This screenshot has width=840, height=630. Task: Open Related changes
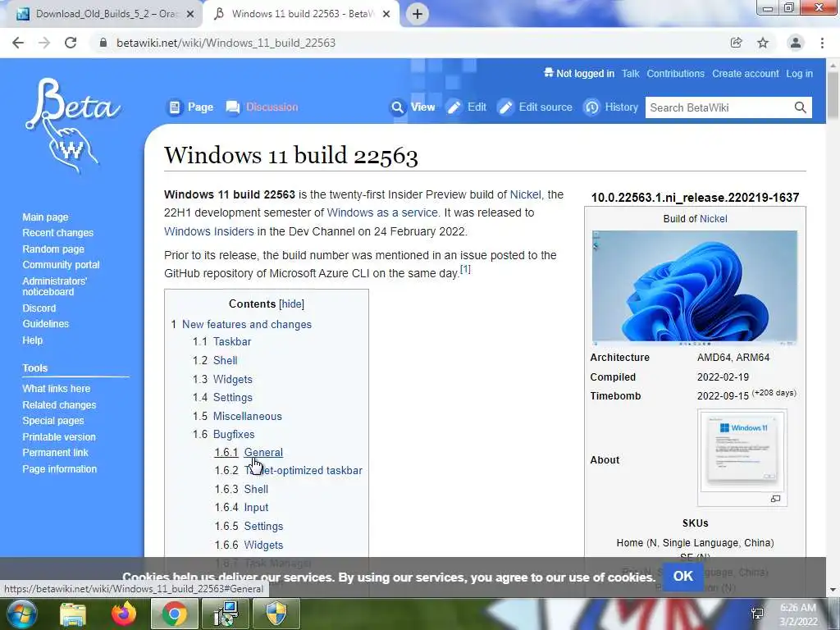(59, 405)
